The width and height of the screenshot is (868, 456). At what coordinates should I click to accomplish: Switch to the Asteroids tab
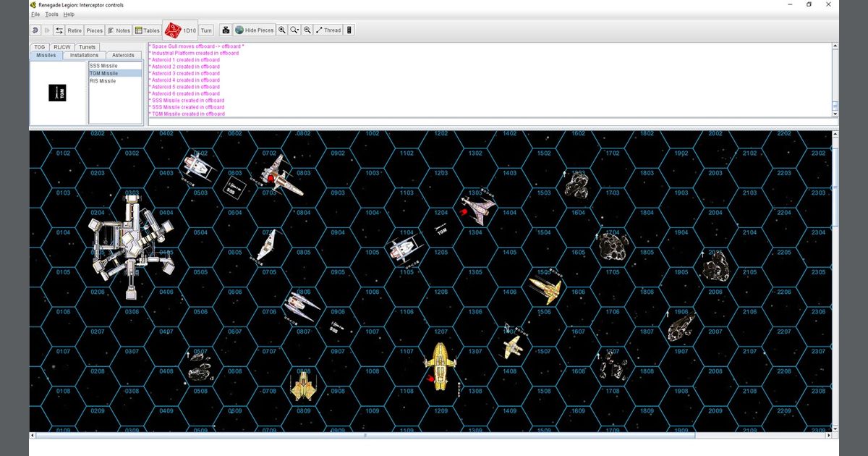pyautogui.click(x=123, y=55)
